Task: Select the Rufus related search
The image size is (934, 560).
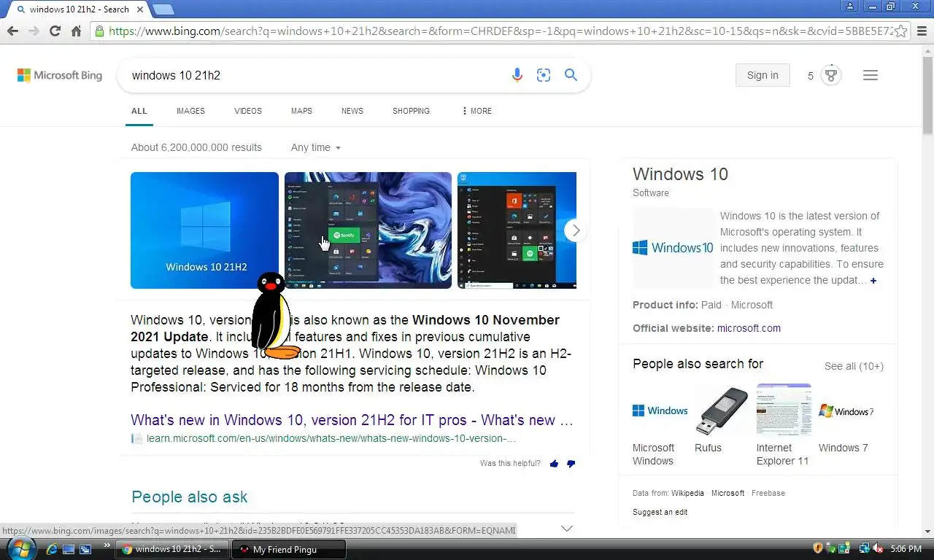Action: (x=721, y=419)
